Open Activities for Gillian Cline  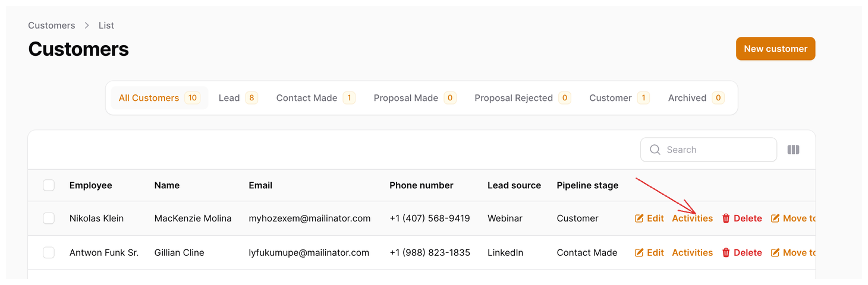pos(692,253)
